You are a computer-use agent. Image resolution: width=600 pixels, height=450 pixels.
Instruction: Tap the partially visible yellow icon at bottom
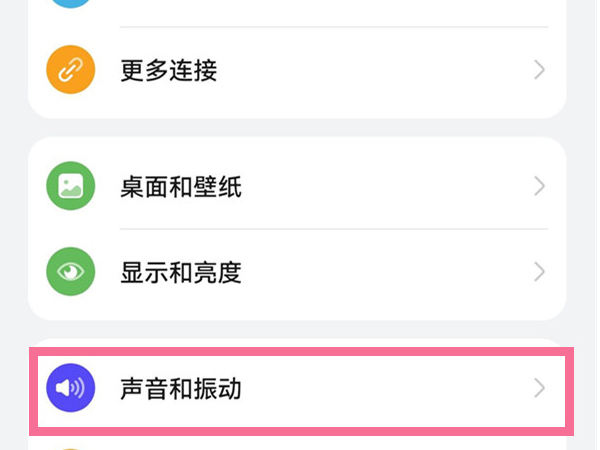tap(70, 448)
